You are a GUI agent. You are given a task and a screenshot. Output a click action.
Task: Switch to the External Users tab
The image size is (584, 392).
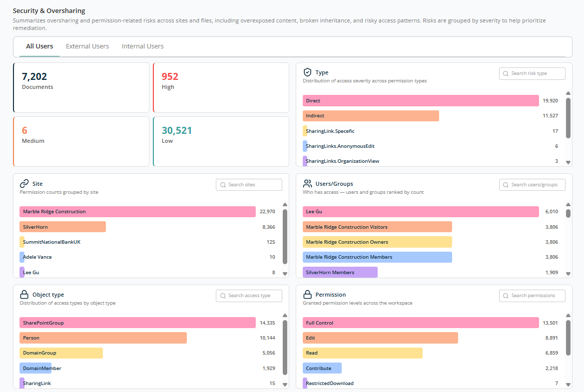tap(87, 46)
